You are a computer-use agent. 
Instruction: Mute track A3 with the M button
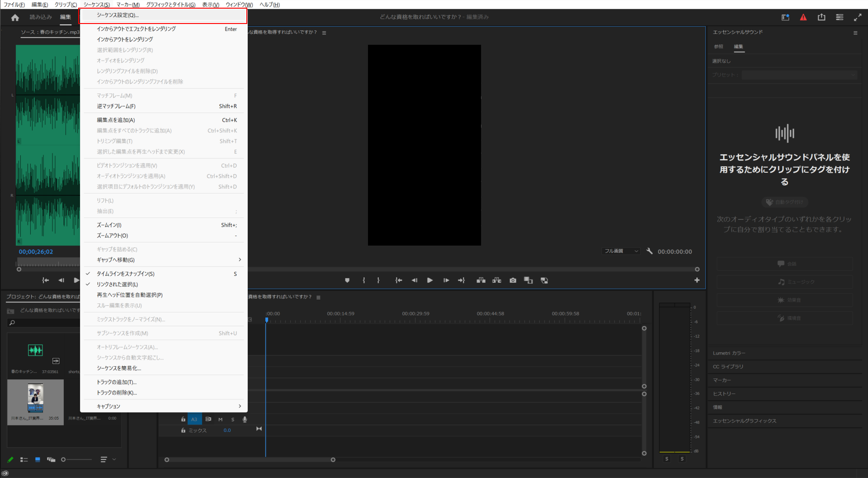click(x=221, y=419)
